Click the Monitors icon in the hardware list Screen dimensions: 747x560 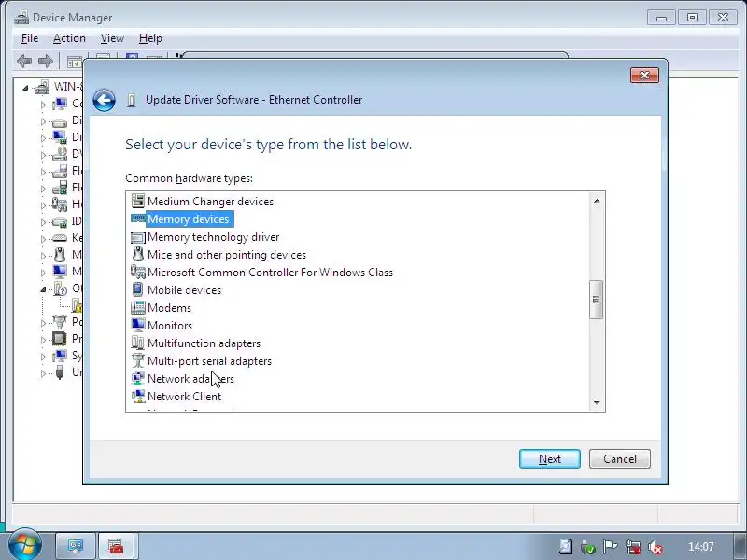pyautogui.click(x=137, y=325)
